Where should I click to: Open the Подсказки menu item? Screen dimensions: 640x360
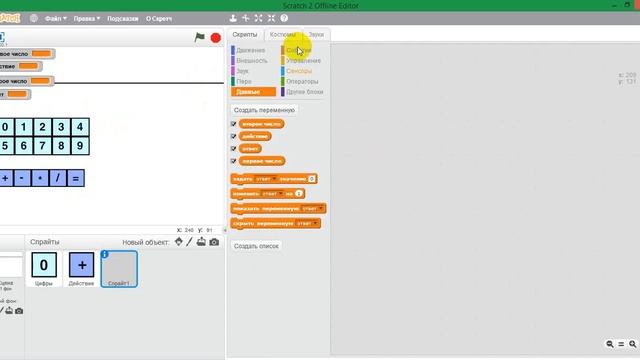tap(122, 18)
